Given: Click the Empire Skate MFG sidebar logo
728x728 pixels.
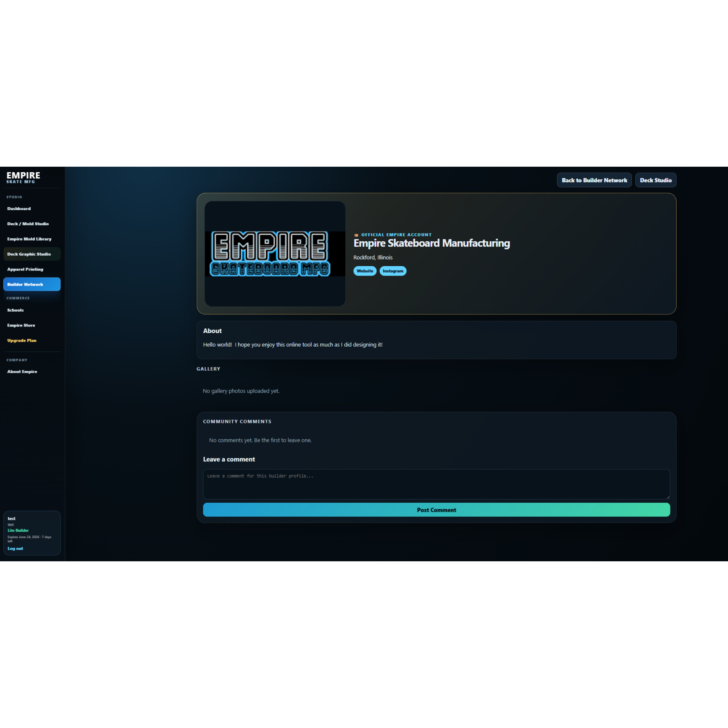Looking at the screenshot, I should click(23, 178).
